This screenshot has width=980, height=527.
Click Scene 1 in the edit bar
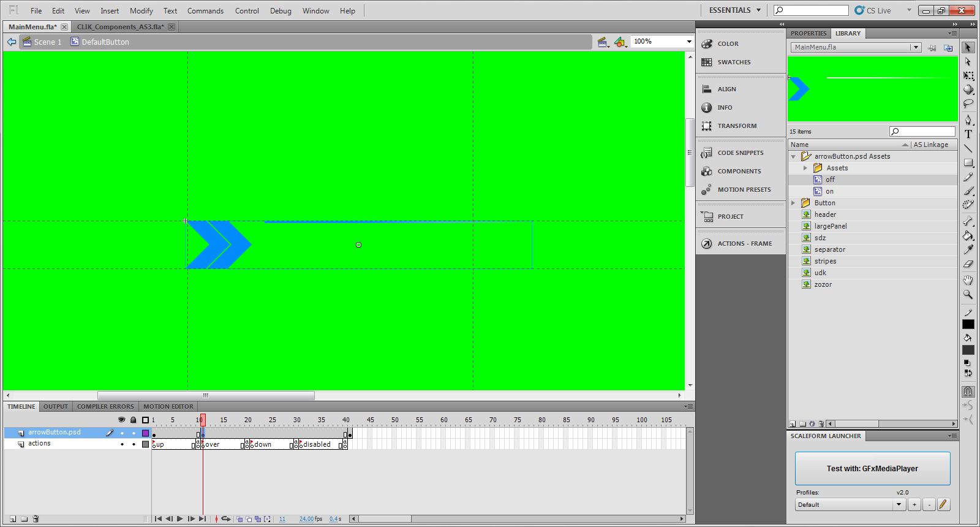point(47,42)
